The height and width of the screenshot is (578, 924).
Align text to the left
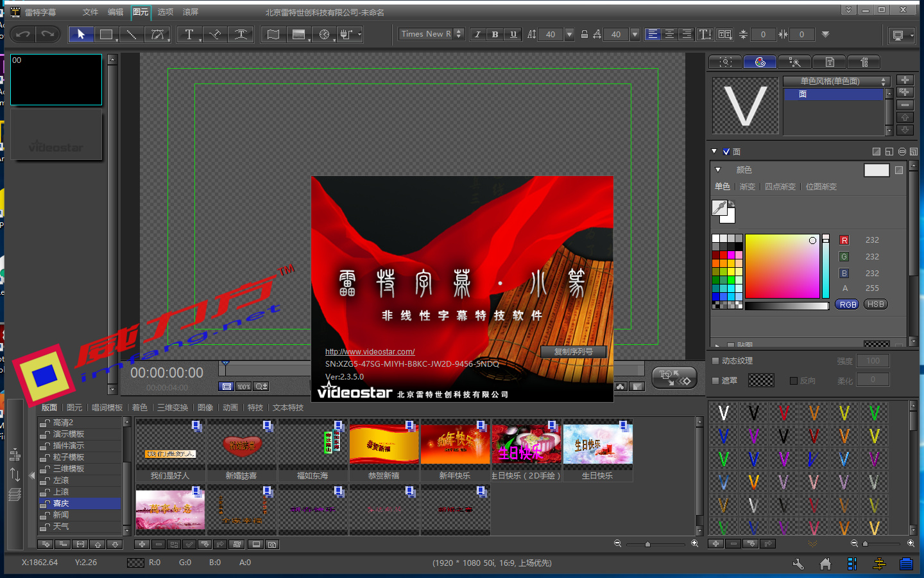[x=653, y=34]
